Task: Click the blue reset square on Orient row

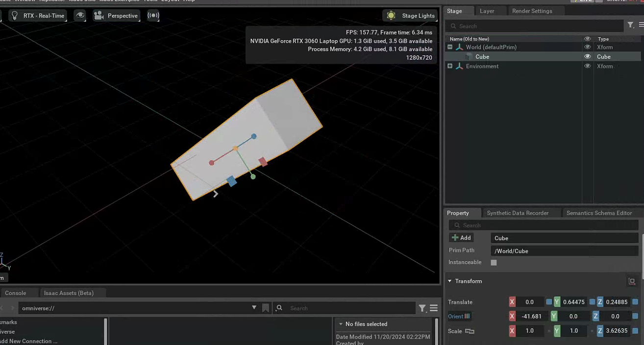Action: (635, 317)
